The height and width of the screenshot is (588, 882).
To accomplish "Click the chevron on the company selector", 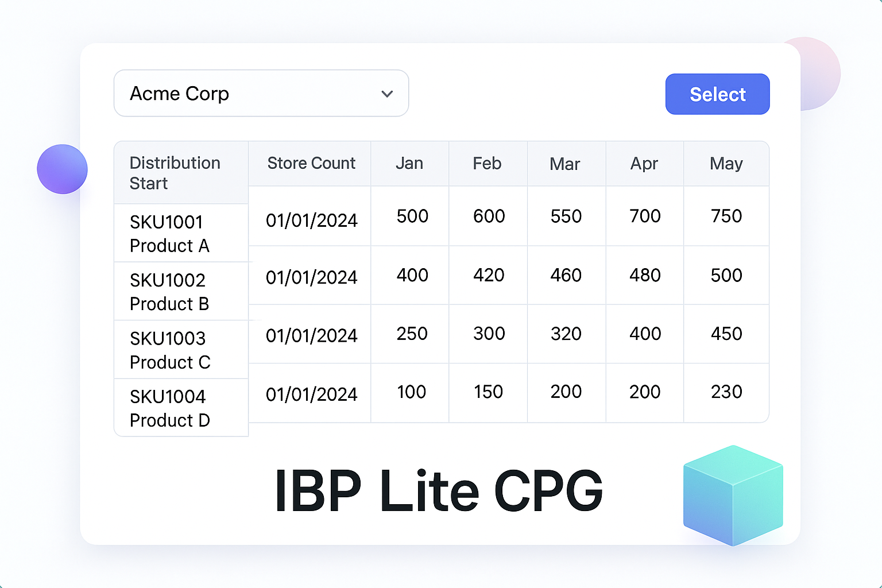I will coord(387,94).
